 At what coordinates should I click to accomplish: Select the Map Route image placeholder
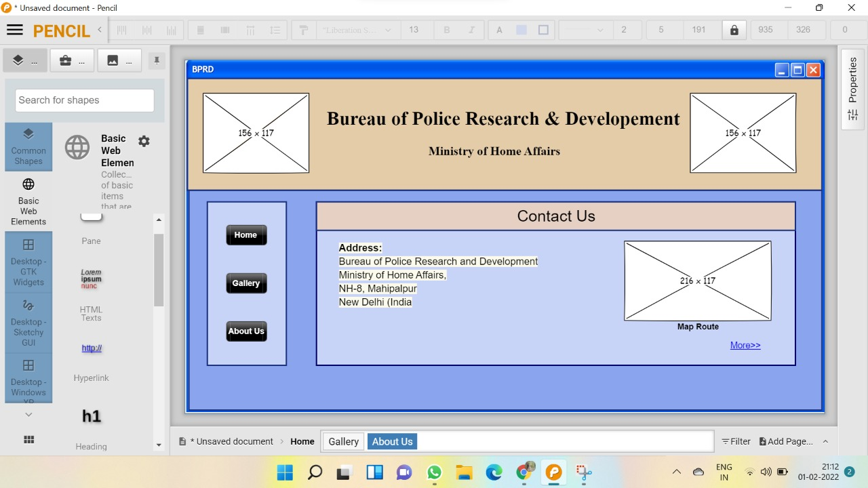[x=698, y=281]
